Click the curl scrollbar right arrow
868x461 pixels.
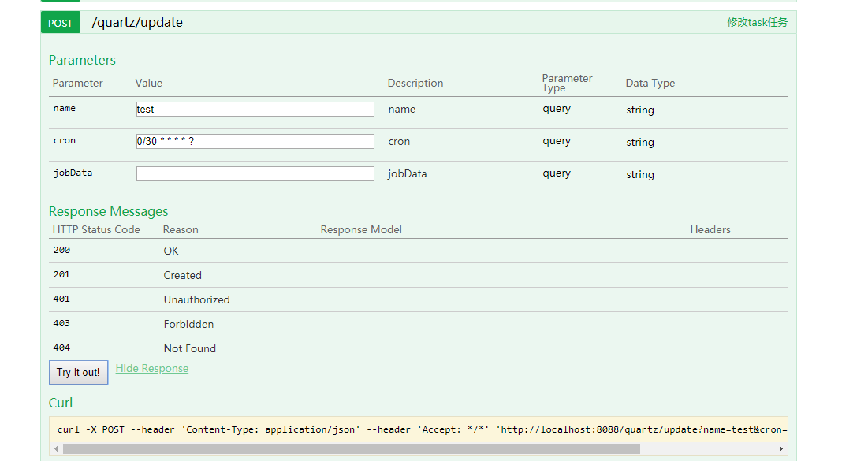point(780,449)
